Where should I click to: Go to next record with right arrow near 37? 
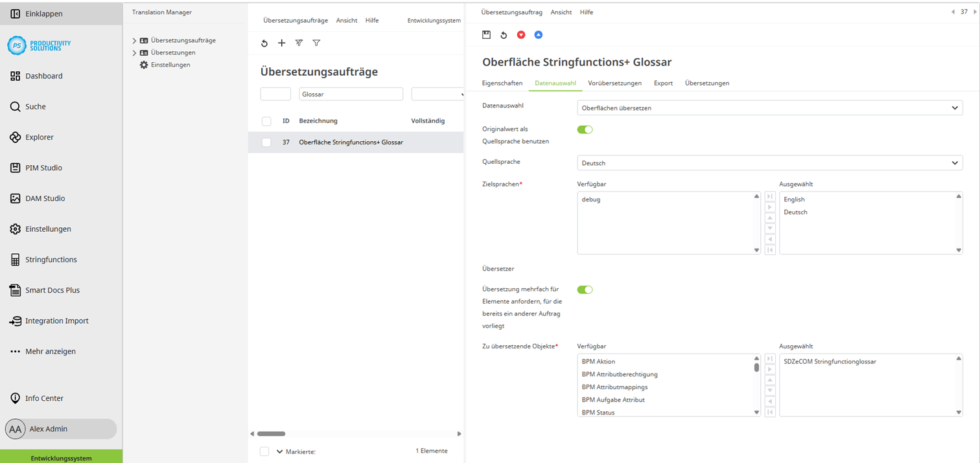(975, 12)
